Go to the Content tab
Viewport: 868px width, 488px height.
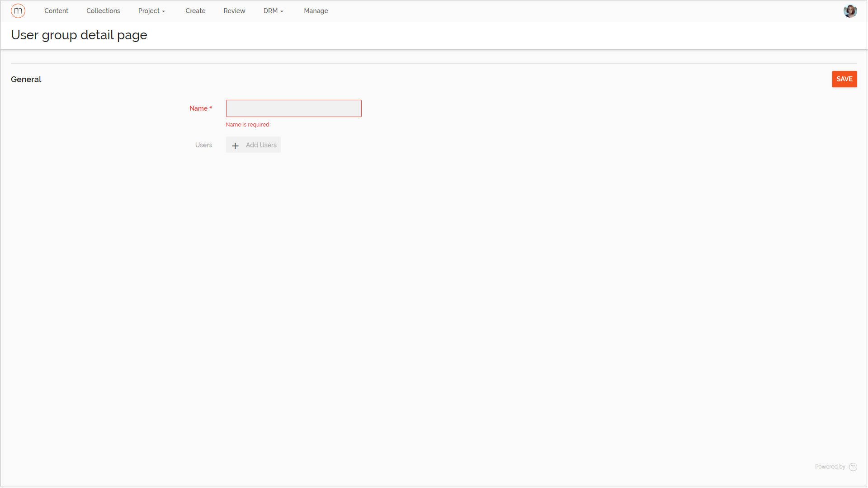[x=56, y=11]
